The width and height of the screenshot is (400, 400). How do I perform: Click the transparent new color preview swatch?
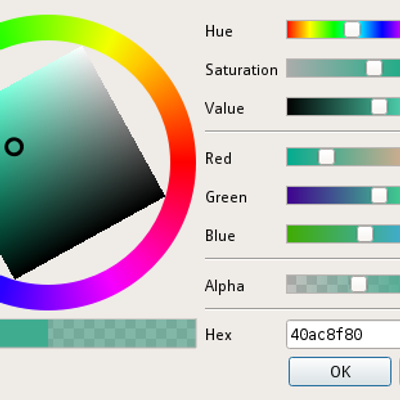click(x=122, y=333)
